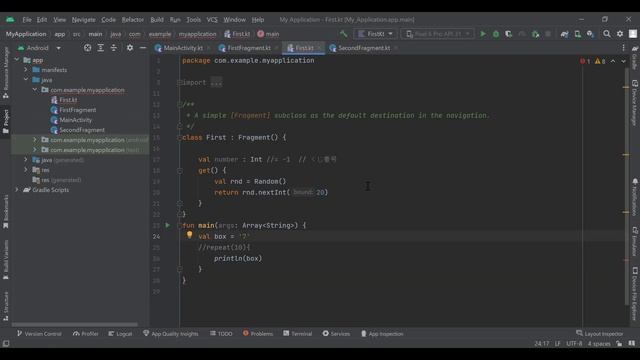Viewport: 640px width, 360px height.
Task: Open Version Control tool window button
Action: point(39,333)
